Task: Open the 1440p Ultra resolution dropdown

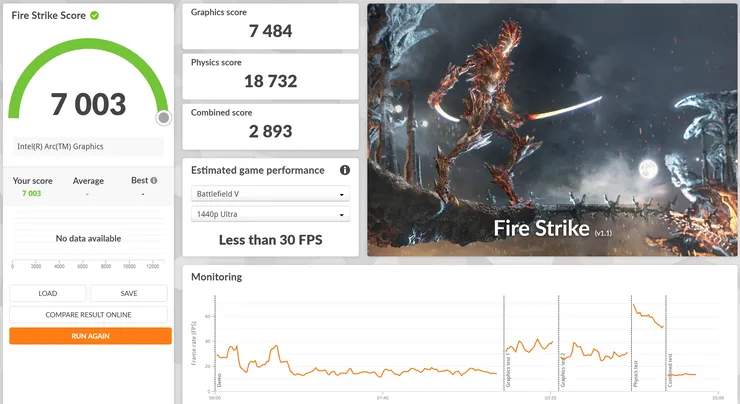Action: [x=270, y=214]
